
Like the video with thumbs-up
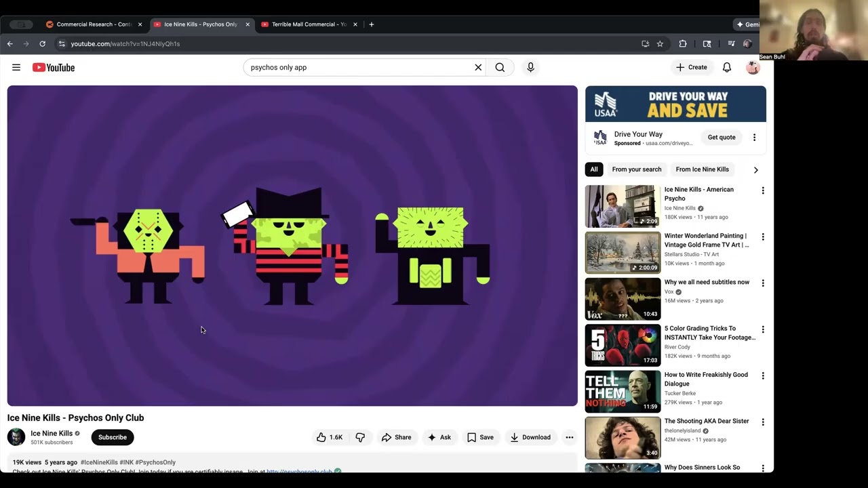330,437
